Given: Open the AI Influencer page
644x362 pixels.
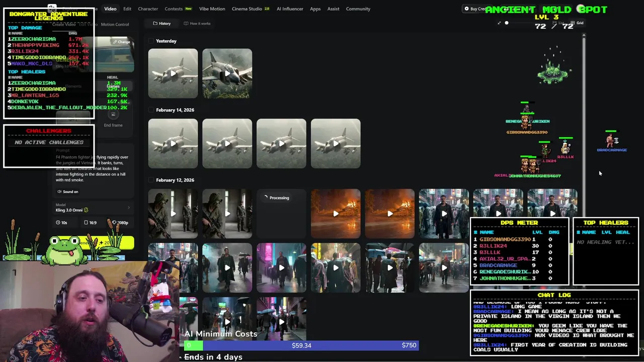Looking at the screenshot, I should tap(290, 9).
